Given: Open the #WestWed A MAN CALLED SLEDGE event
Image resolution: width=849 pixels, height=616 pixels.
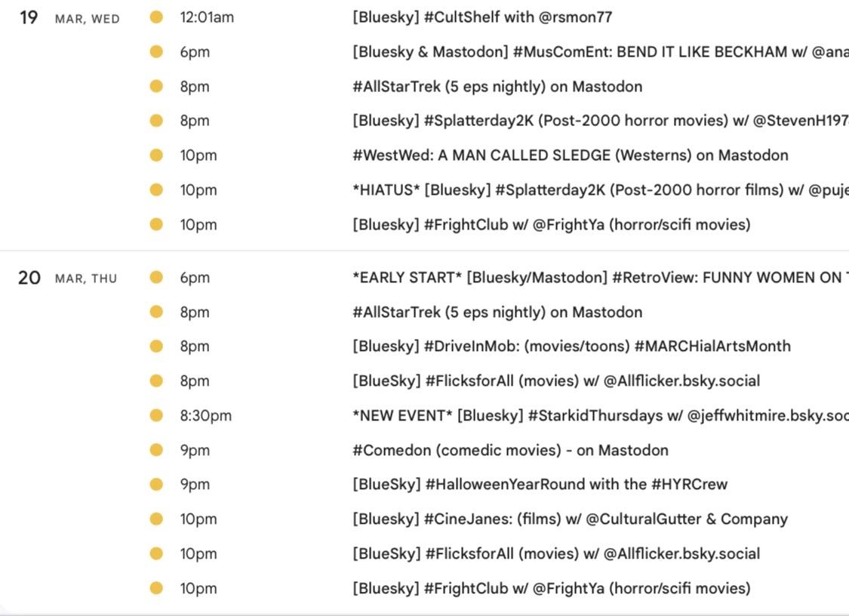Looking at the screenshot, I should pyautogui.click(x=571, y=156).
